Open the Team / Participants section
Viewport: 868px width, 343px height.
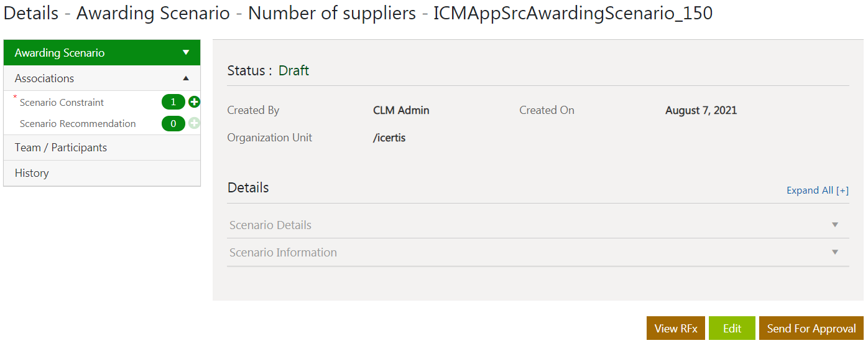point(61,148)
